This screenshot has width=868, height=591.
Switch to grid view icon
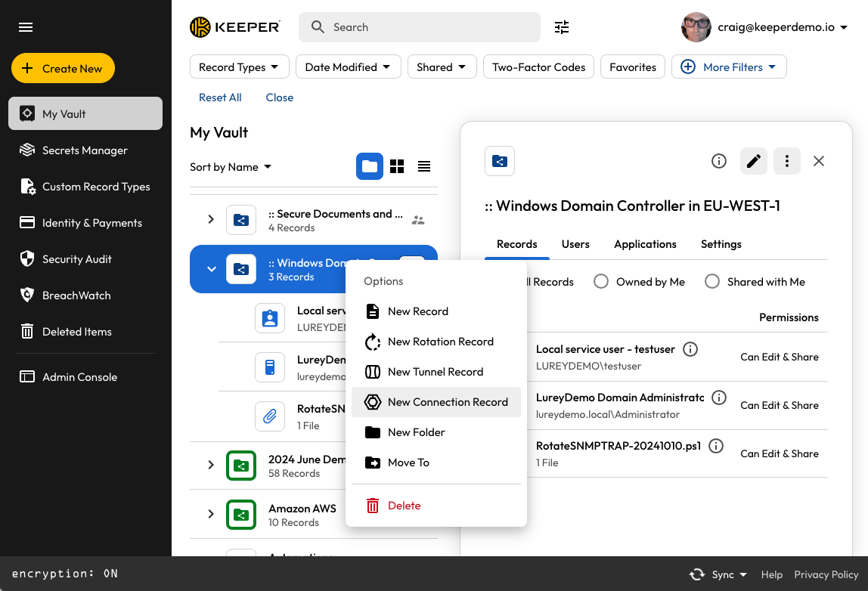397,166
